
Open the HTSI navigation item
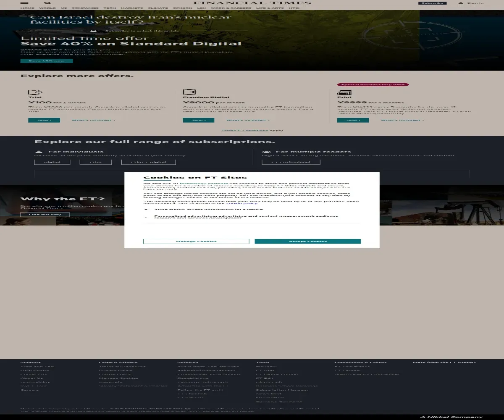tap(294, 8)
